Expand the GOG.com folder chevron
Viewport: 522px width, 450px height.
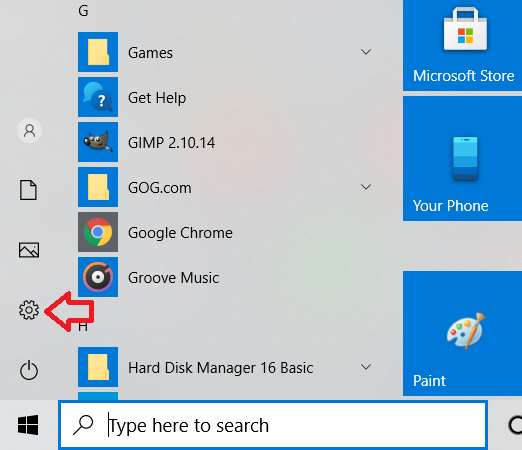[x=366, y=187]
